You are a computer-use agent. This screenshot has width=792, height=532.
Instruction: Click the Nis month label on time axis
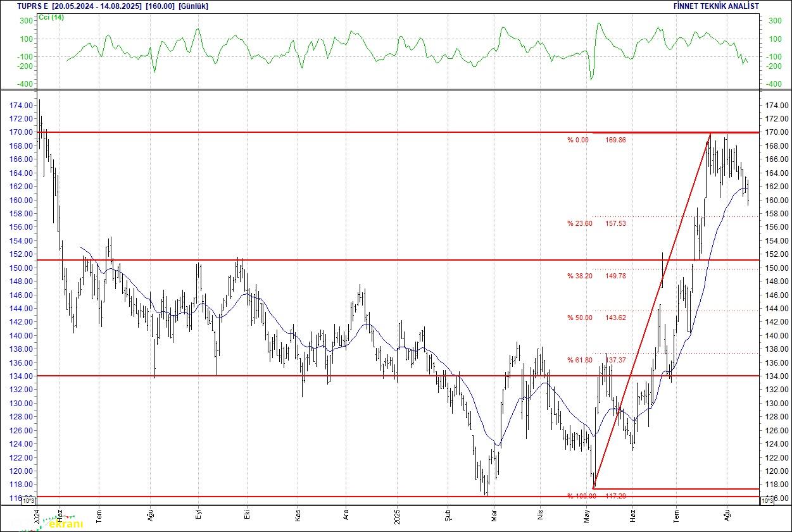(541, 516)
